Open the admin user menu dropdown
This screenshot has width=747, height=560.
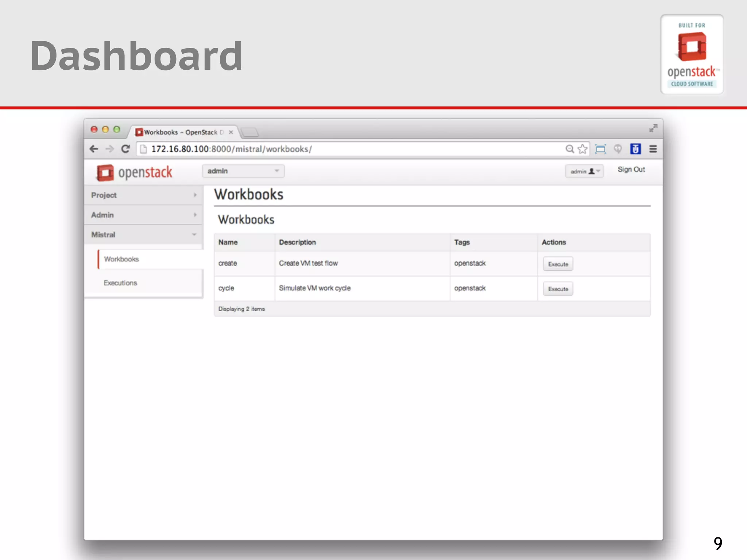pos(584,171)
